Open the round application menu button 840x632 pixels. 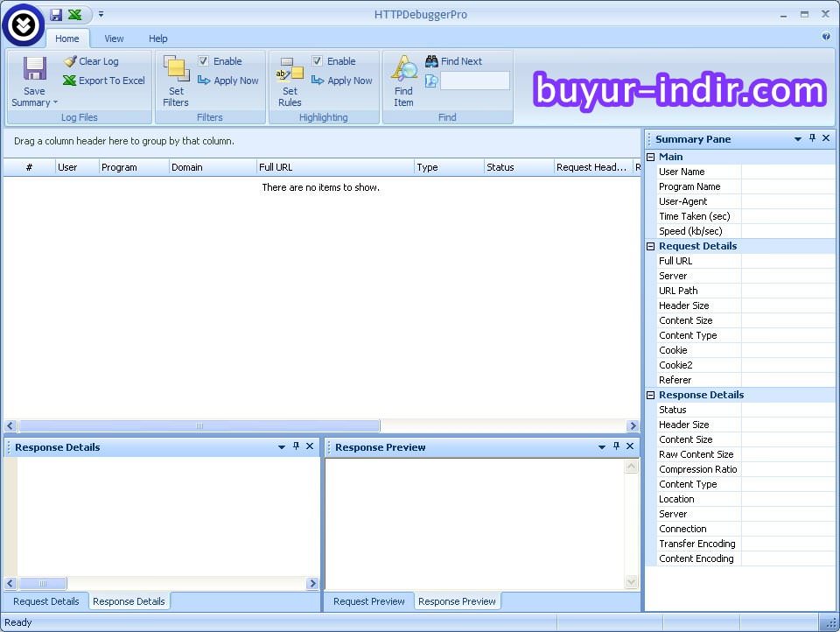[x=23, y=25]
